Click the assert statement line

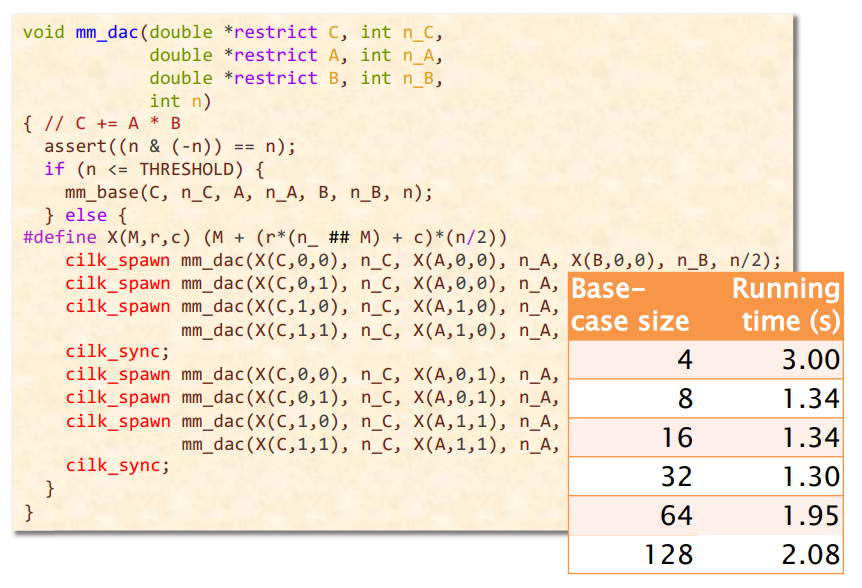170,146
